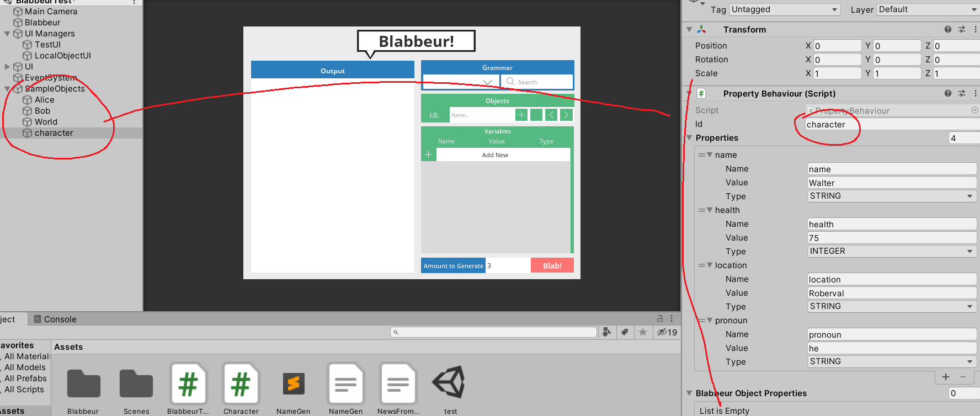This screenshot has width=980, height=416.
Task: Collapse the UI Managers tree node
Action: (7, 34)
